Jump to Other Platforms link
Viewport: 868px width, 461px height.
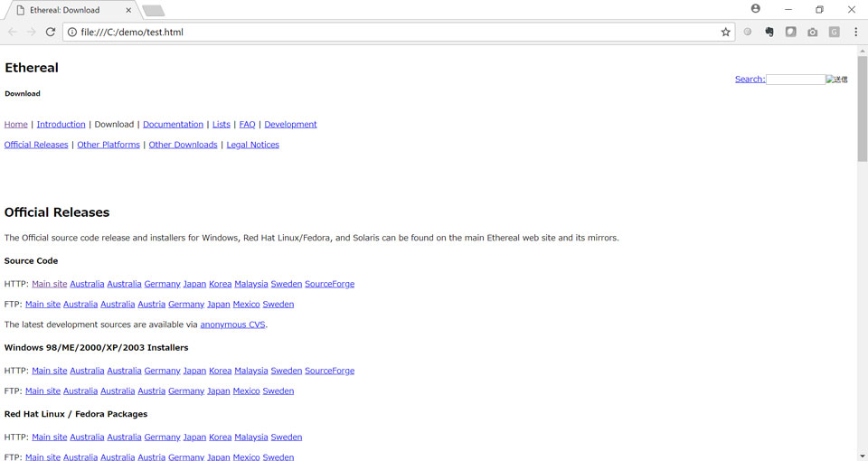[108, 145]
